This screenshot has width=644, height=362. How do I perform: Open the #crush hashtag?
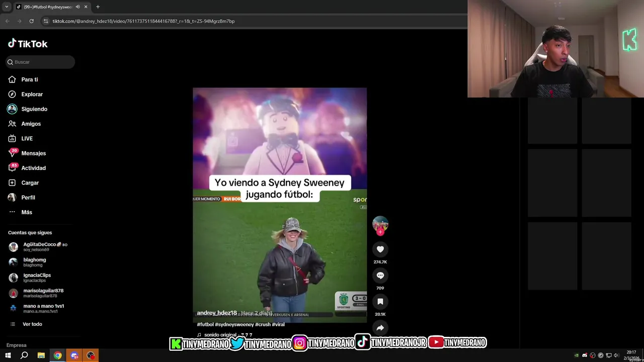pyautogui.click(x=263, y=324)
